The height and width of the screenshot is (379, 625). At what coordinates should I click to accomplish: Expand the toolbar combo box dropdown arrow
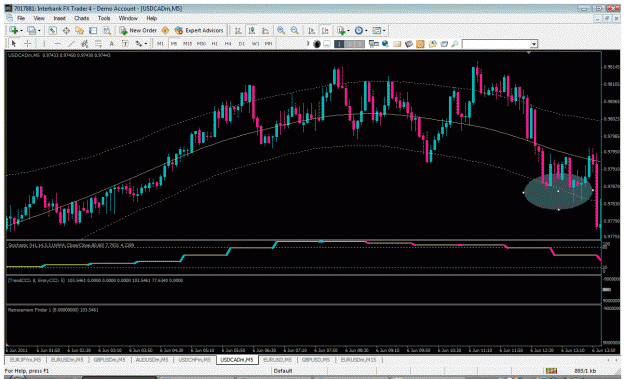534,44
